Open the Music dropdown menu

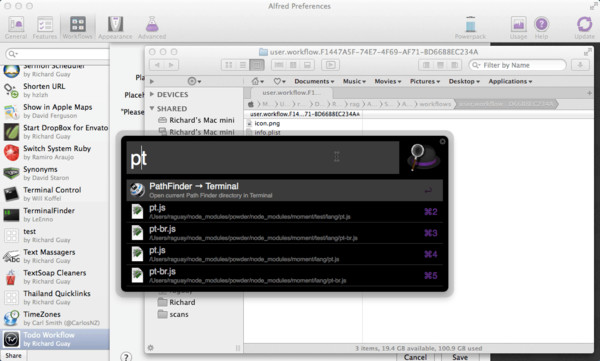354,81
